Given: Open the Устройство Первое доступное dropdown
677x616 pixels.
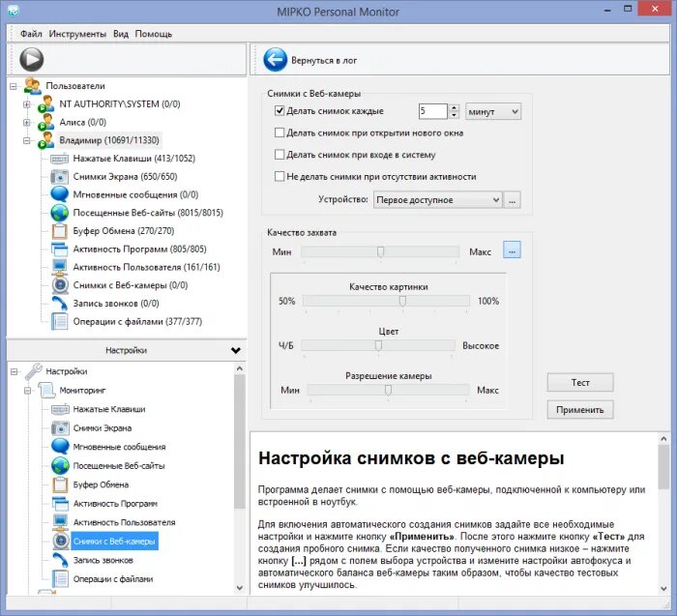Looking at the screenshot, I should 437,200.
